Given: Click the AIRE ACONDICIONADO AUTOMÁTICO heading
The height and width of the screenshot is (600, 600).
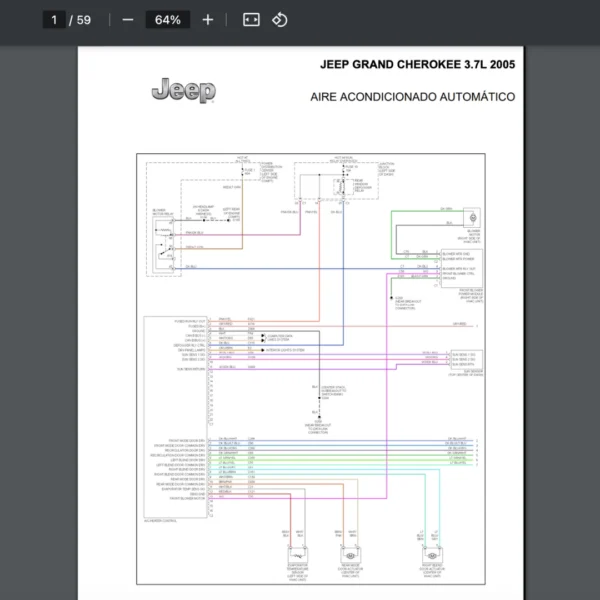Looking at the screenshot, I should click(412, 97).
